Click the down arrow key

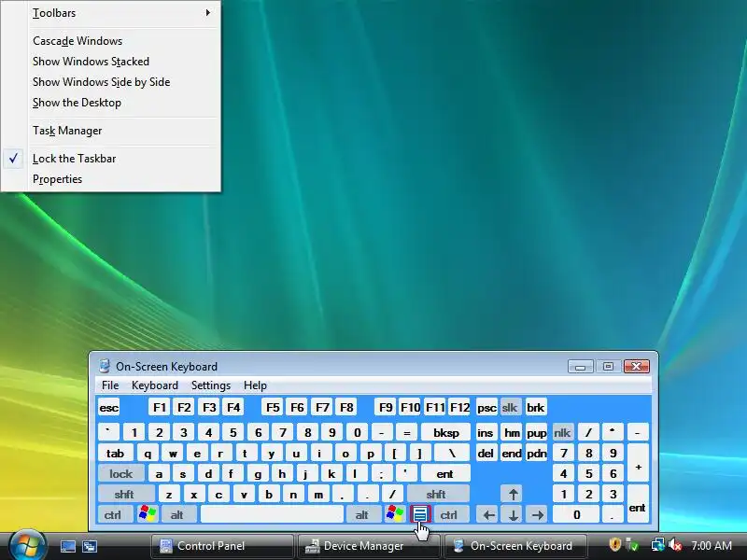coord(513,514)
